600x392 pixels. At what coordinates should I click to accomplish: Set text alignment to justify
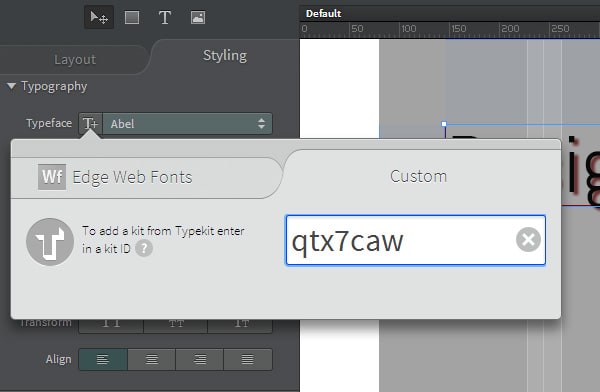click(x=248, y=359)
